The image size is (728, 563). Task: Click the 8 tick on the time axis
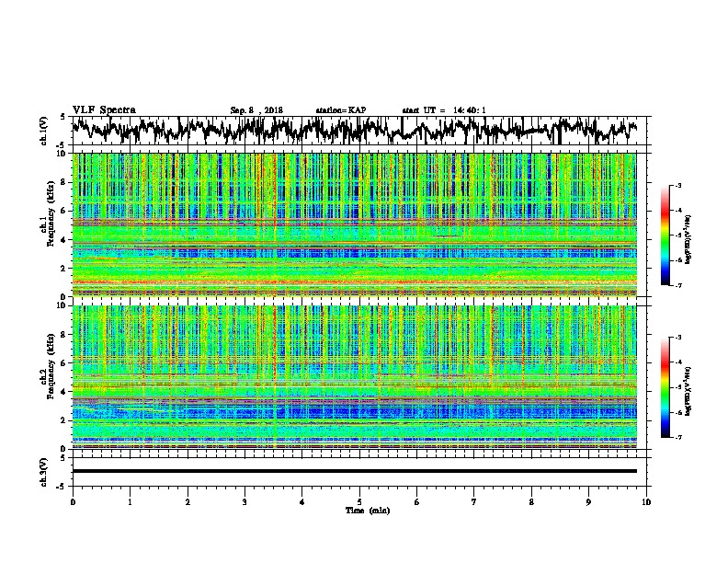click(x=531, y=502)
